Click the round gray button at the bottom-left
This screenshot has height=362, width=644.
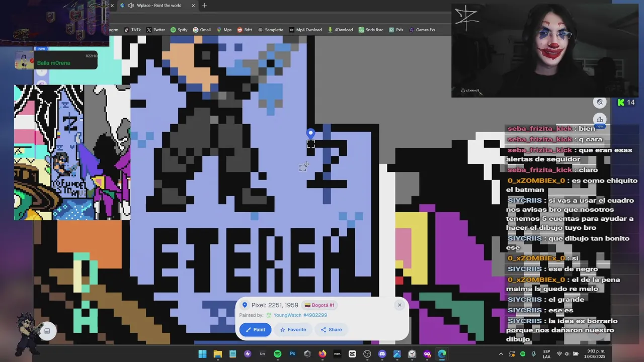(47, 331)
